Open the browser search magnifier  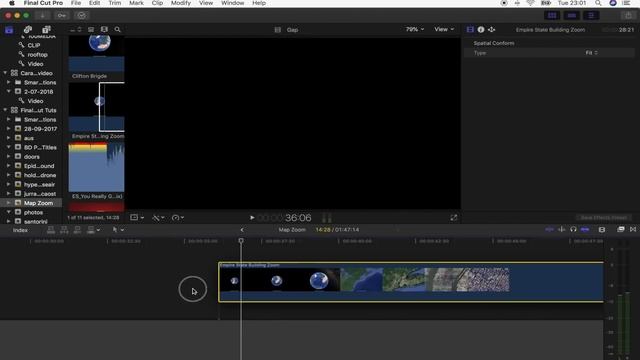coord(118,29)
